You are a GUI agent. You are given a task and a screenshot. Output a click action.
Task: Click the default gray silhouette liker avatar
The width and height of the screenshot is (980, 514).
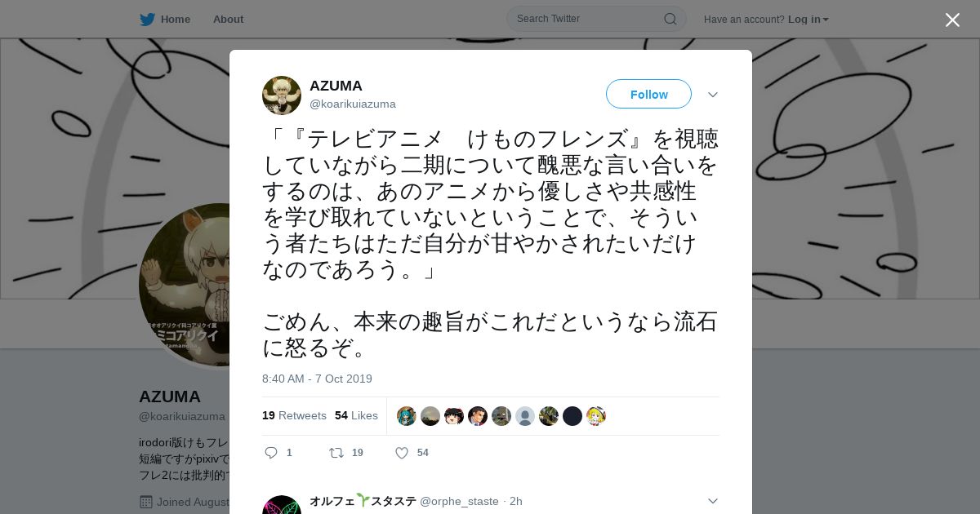[x=525, y=416]
